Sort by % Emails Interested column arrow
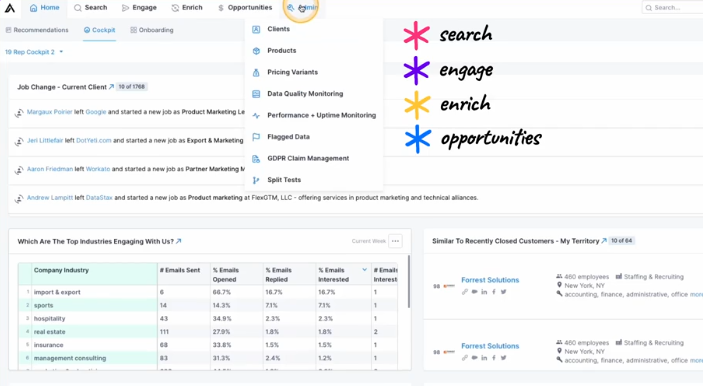 (x=365, y=270)
